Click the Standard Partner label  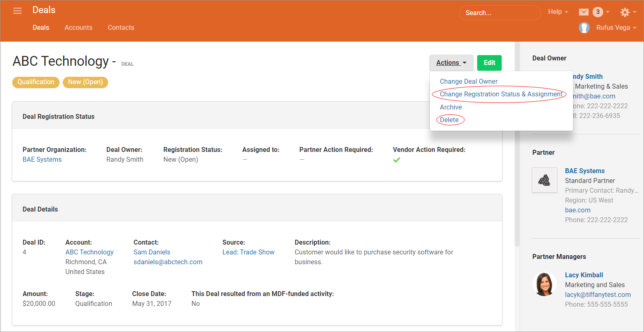click(590, 181)
